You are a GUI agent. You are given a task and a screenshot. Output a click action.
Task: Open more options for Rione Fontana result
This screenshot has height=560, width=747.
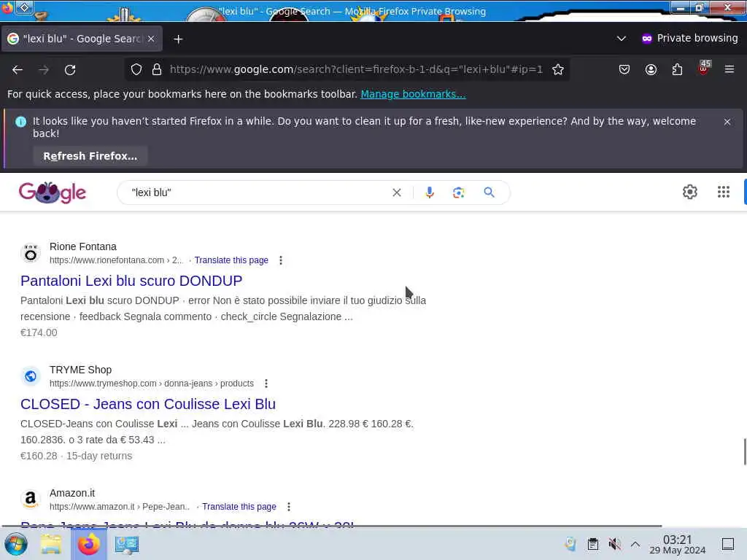(281, 260)
